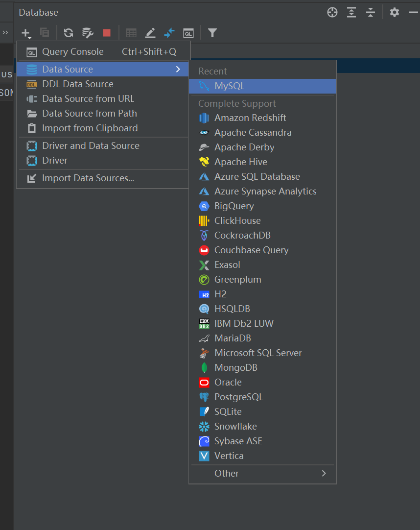Expand all items in Database panel
Viewport: 420px width, 530px height.
click(351, 12)
